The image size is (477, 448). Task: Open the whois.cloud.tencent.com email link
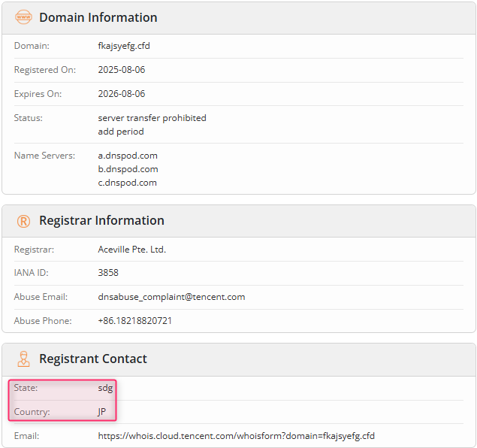[x=237, y=436]
